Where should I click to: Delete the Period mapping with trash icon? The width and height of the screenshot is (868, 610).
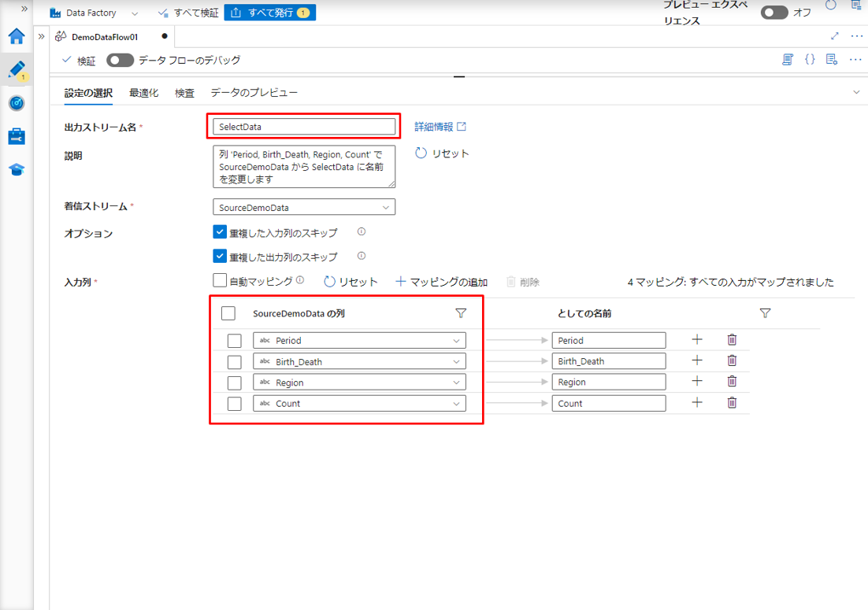click(x=732, y=340)
